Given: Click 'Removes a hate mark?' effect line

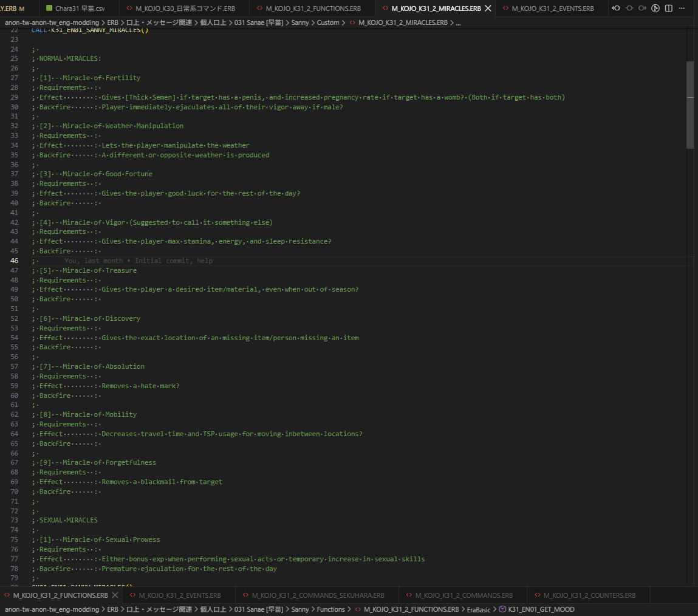Looking at the screenshot, I should coord(140,386).
